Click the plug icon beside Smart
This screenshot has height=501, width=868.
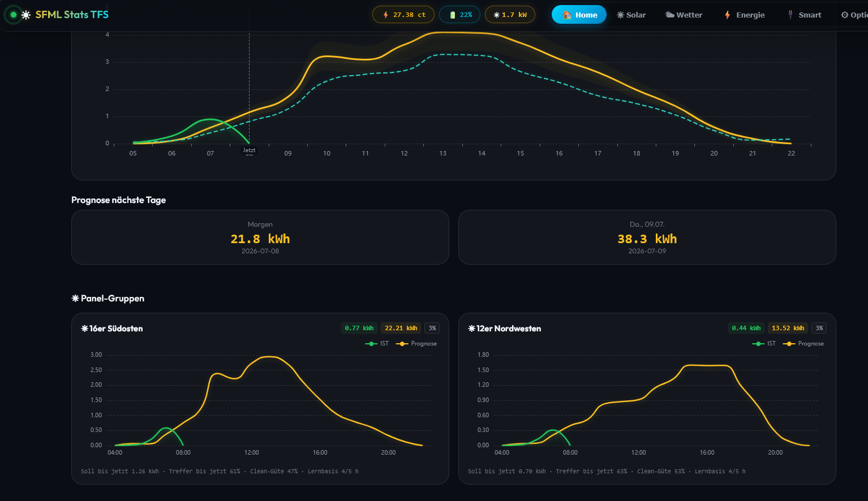click(x=790, y=15)
